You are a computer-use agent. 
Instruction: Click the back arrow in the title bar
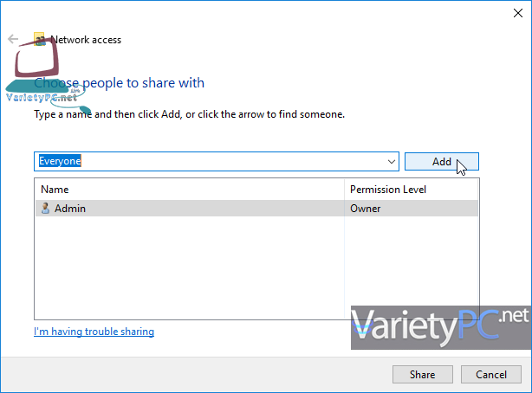click(13, 40)
